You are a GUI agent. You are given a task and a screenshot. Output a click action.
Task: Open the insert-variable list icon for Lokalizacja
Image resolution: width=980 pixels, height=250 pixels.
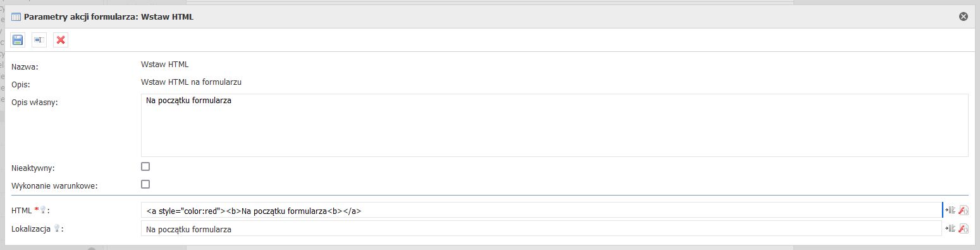pyautogui.click(x=950, y=228)
